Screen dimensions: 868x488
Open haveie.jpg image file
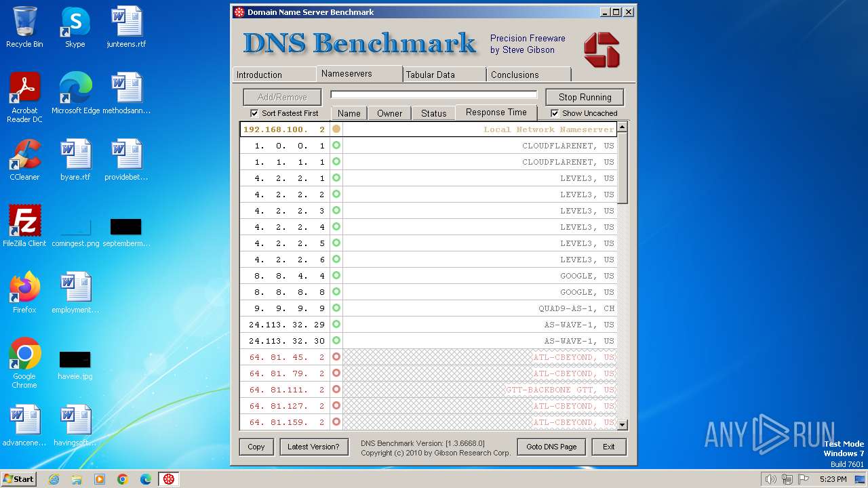pyautogui.click(x=75, y=365)
